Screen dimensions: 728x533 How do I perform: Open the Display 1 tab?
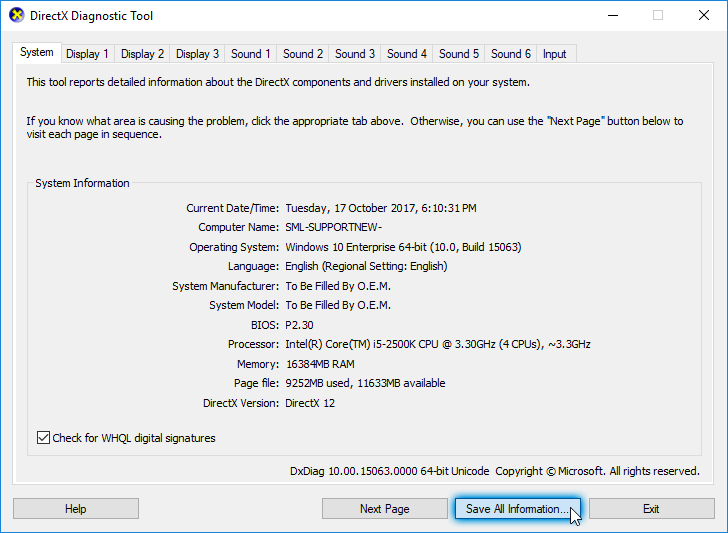[x=87, y=54]
